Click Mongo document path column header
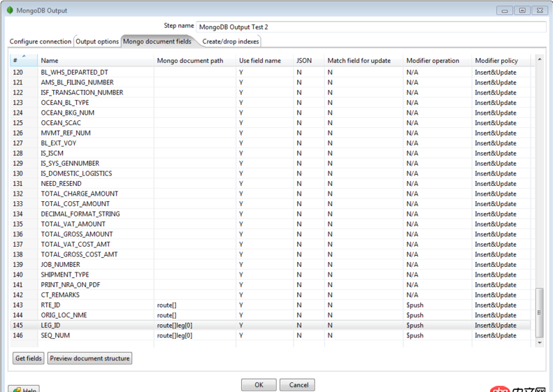The width and height of the screenshot is (553, 392). tap(195, 60)
